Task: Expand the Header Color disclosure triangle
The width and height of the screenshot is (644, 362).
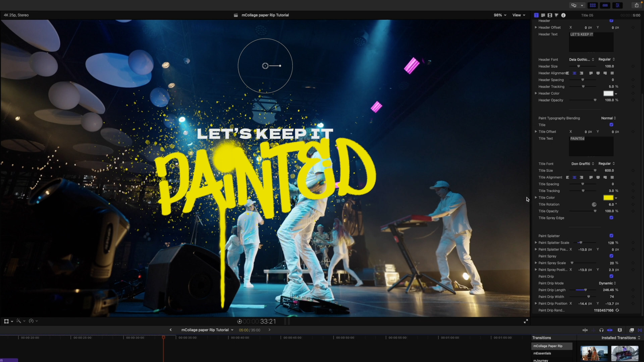Action: point(536,93)
